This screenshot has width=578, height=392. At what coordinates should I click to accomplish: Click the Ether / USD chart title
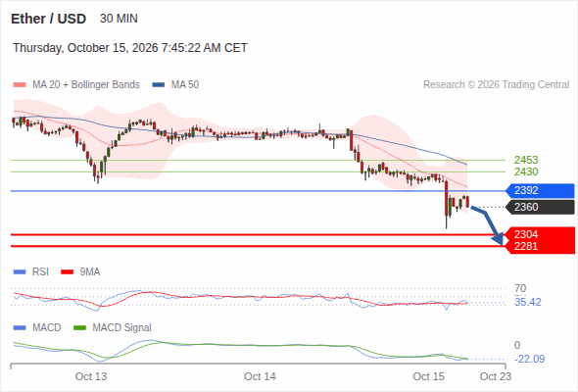point(48,19)
